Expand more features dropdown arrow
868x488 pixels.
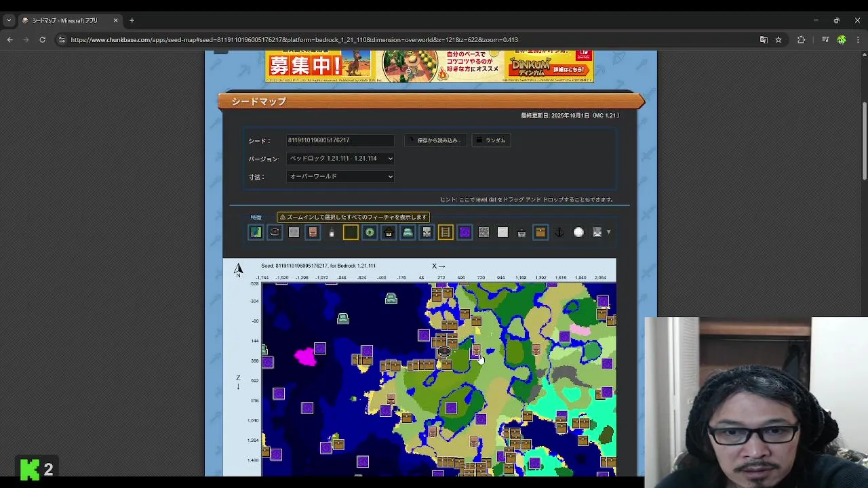(x=608, y=232)
